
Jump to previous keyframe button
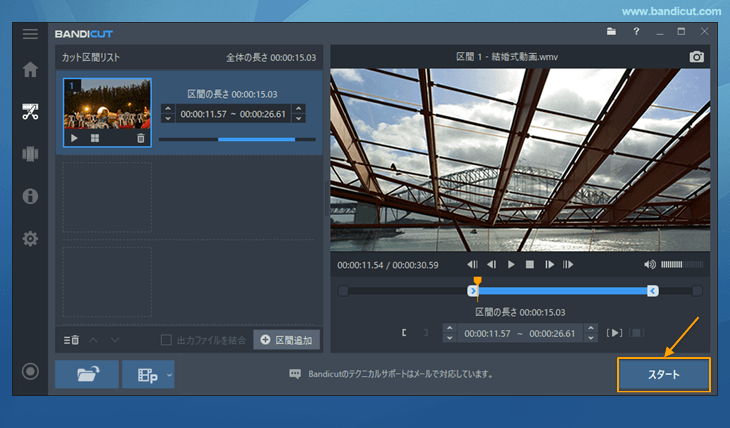(x=472, y=265)
